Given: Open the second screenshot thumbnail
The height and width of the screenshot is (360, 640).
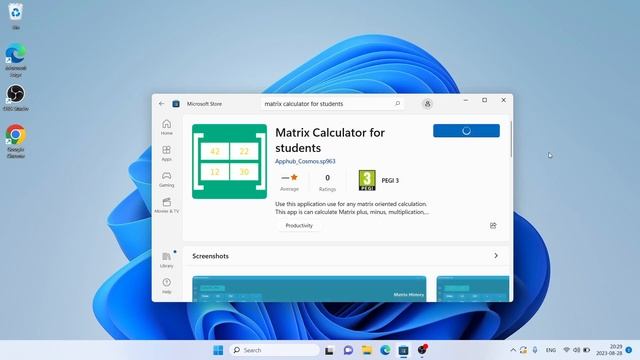Looking at the screenshot, I should click(473, 289).
